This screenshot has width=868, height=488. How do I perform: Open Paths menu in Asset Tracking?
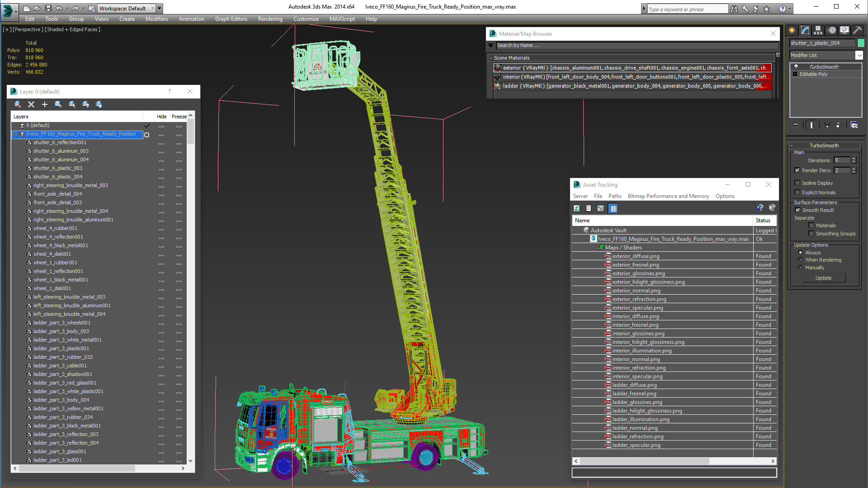(615, 196)
